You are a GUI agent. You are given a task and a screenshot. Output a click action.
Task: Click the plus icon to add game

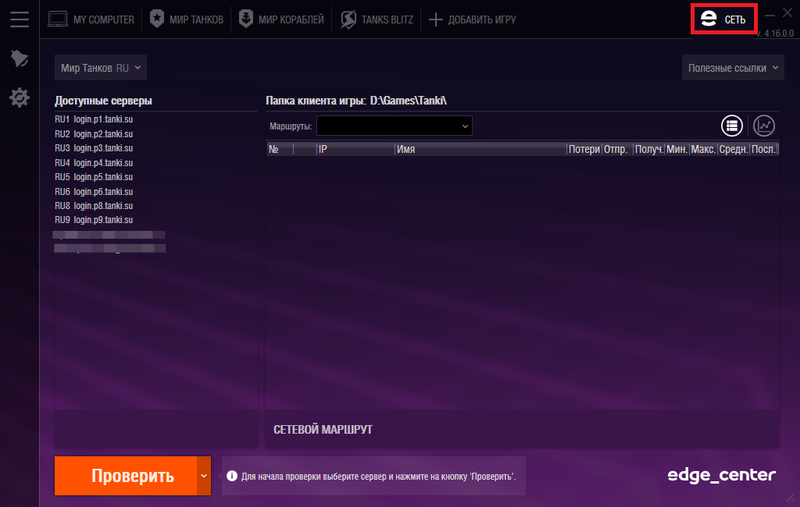tap(435, 19)
